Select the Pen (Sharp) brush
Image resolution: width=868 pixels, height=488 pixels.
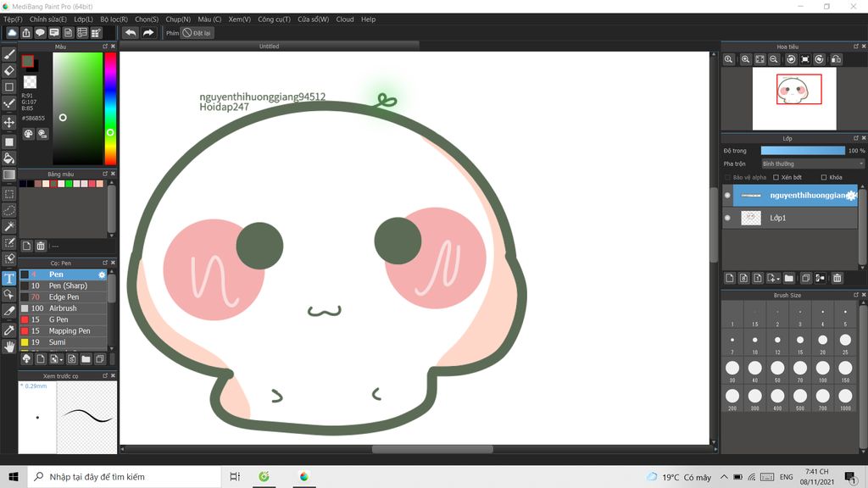[x=63, y=286]
